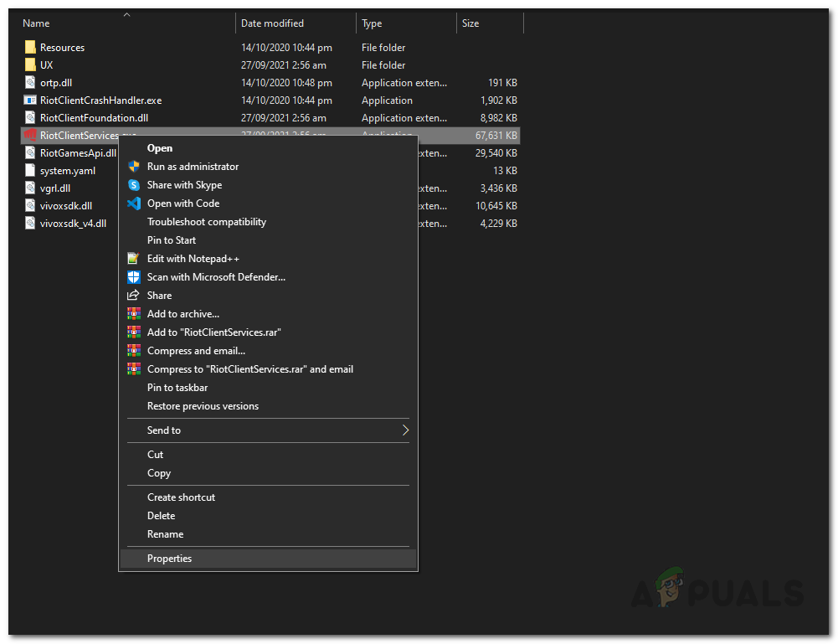
Task: Click the shield icon beside Run as administrator
Action: point(134,166)
